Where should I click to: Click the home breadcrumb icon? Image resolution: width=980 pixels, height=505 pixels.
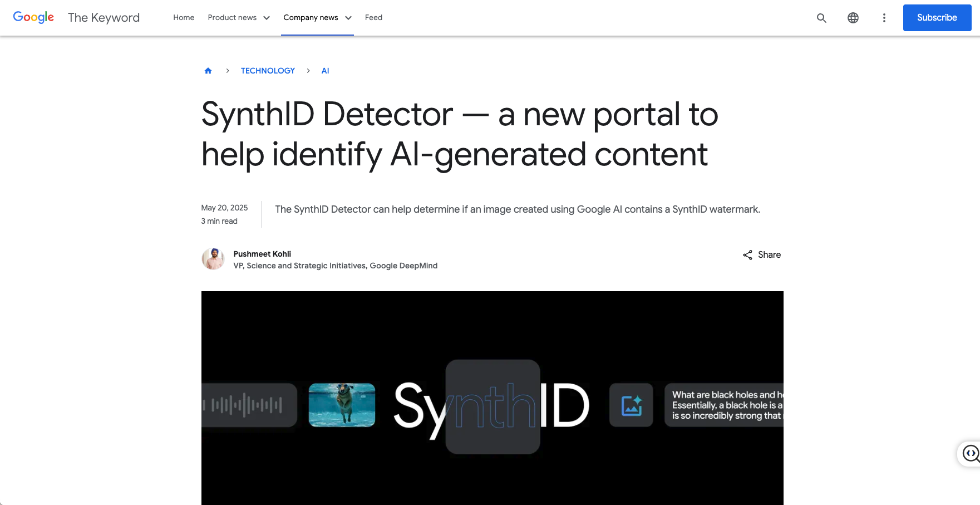(208, 71)
